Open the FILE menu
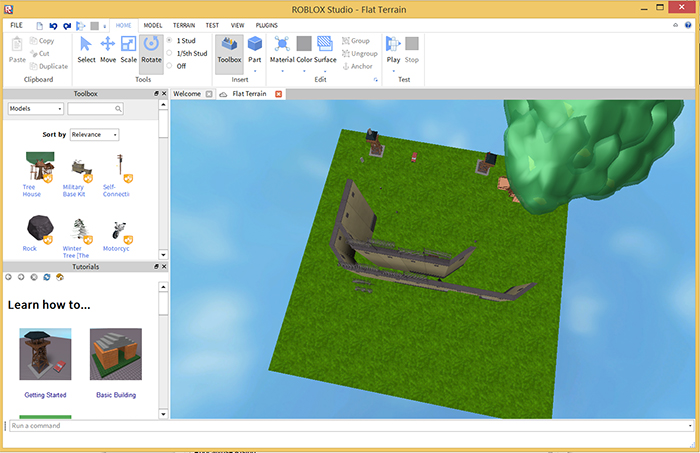The image size is (700, 453). click(17, 25)
